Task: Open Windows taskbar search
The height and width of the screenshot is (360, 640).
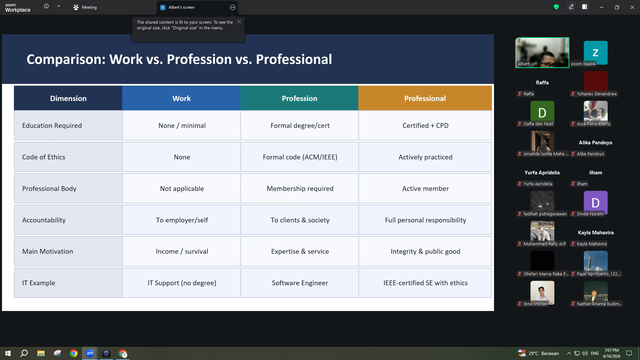Action: (x=24, y=353)
